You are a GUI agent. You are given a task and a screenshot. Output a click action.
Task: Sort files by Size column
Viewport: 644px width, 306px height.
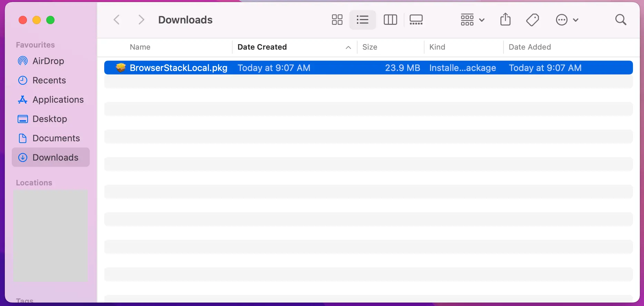(370, 47)
